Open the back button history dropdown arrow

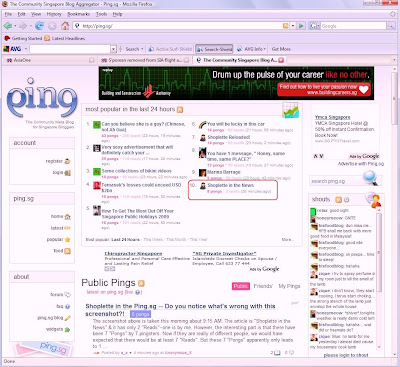15,26
